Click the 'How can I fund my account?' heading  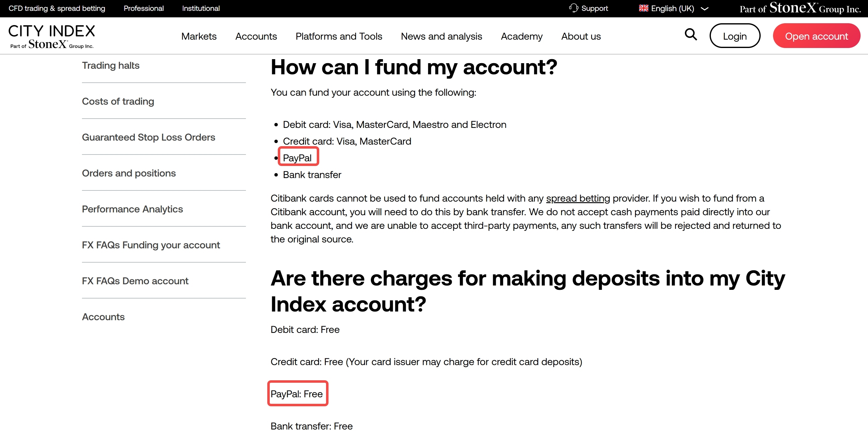(414, 67)
